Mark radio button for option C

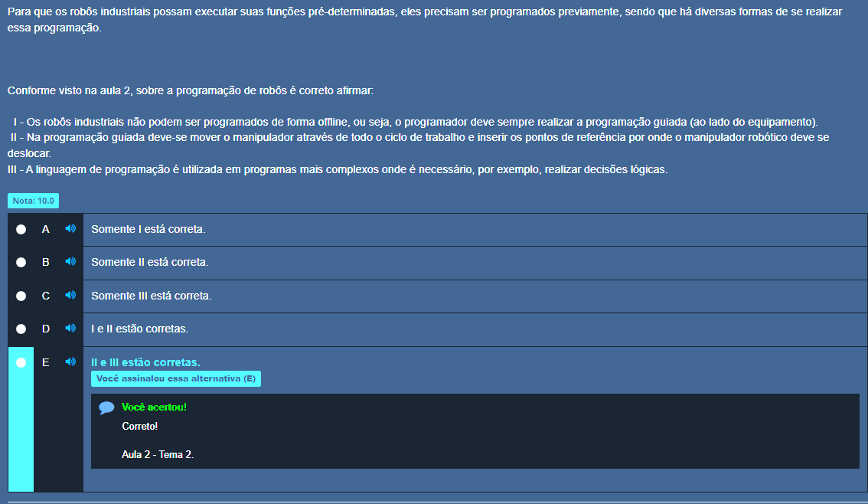[x=21, y=296]
